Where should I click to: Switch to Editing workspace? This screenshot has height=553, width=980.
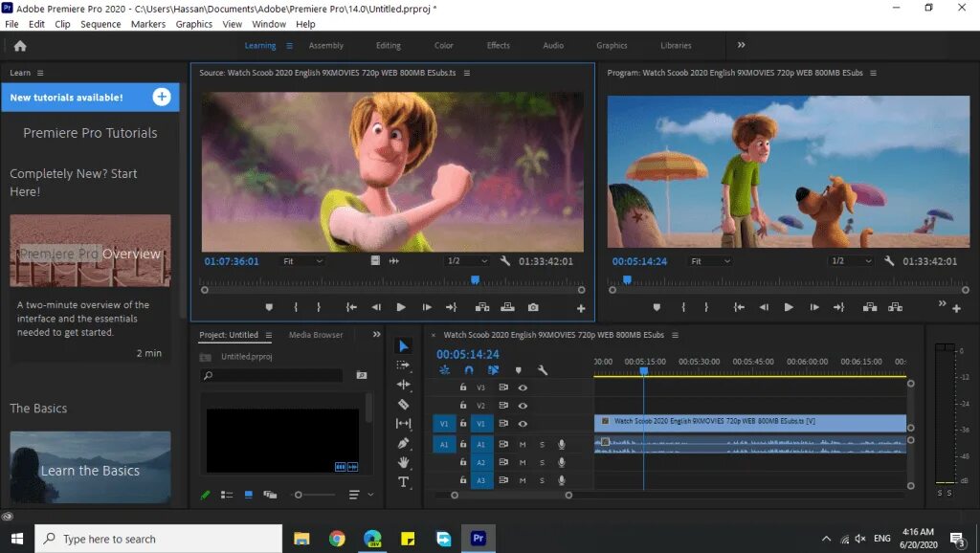click(x=389, y=46)
